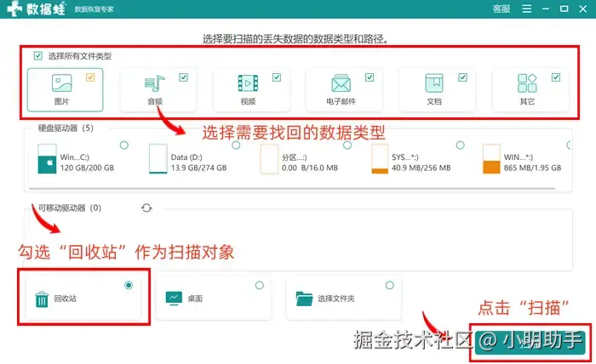Select the 桌面 radio button
Image resolution: width=596 pixels, height=364 pixels.
pos(259,285)
